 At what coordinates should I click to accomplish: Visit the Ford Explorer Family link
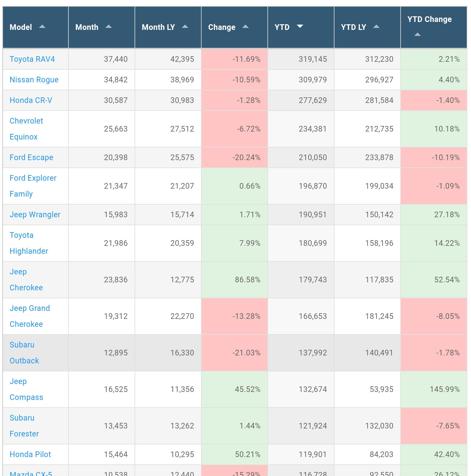(33, 186)
